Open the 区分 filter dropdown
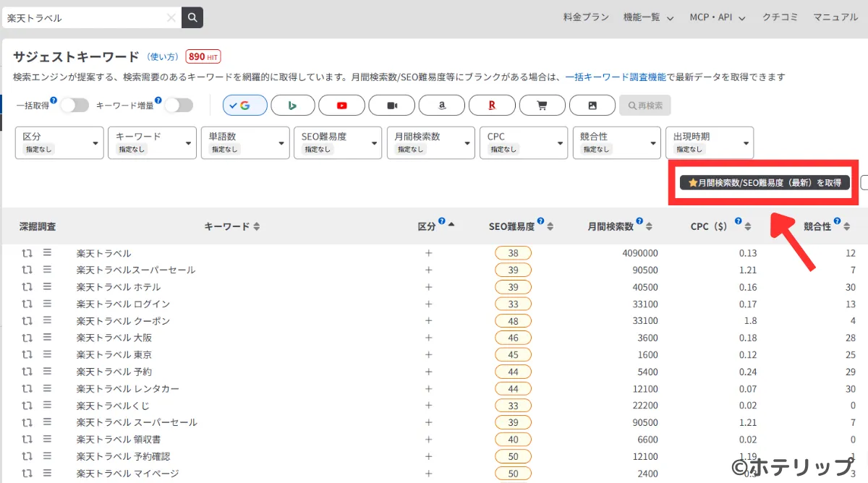 59,142
